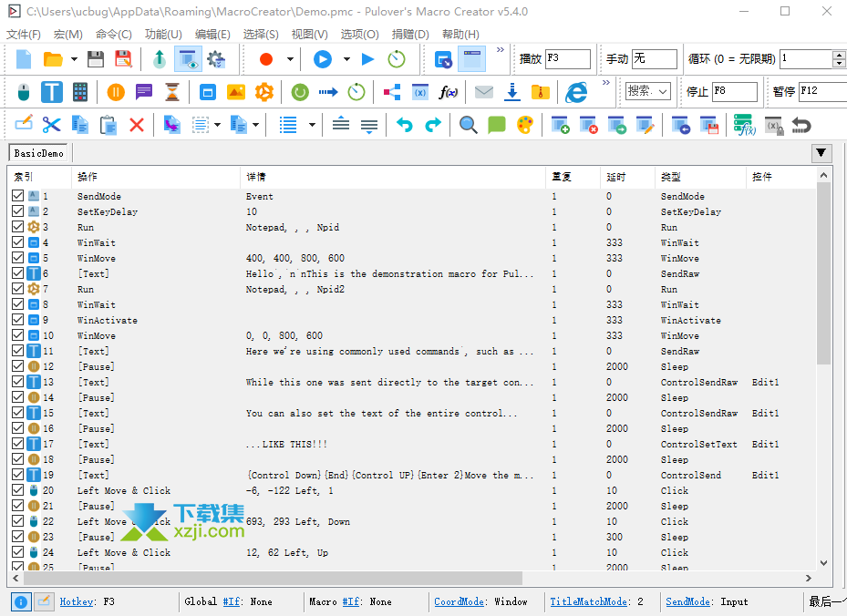Click the color palette icon
Screen dimensions: 847x616
pos(525,125)
